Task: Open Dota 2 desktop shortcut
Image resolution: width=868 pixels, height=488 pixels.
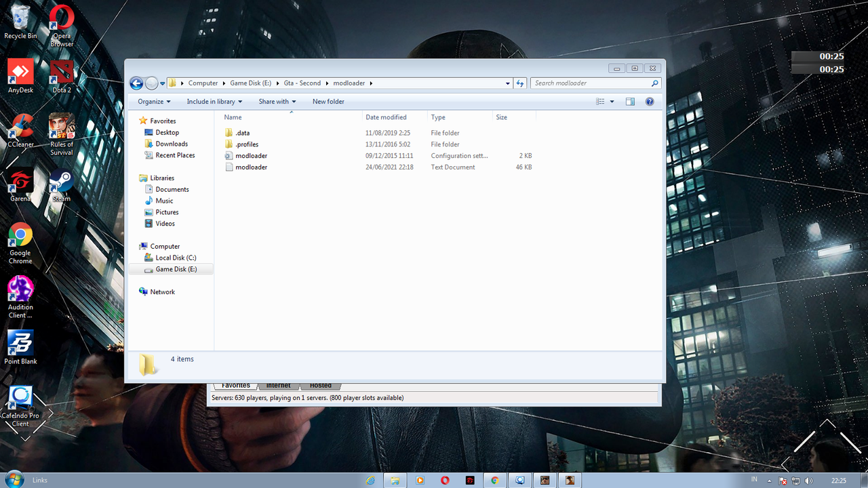Action: coord(62,76)
